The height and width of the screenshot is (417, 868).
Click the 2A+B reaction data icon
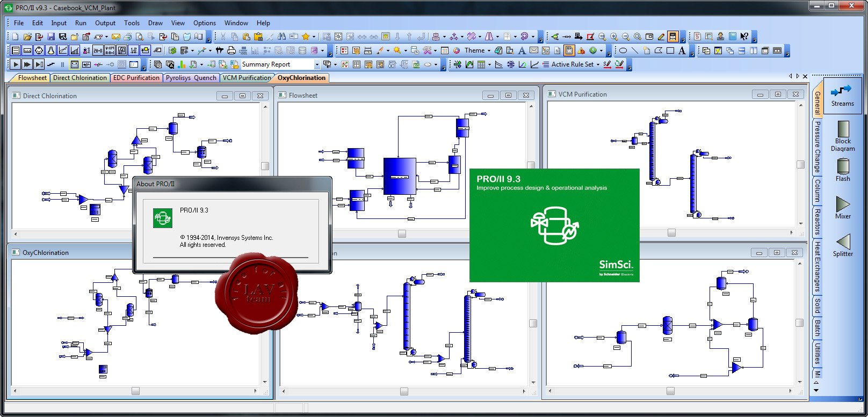click(x=98, y=50)
